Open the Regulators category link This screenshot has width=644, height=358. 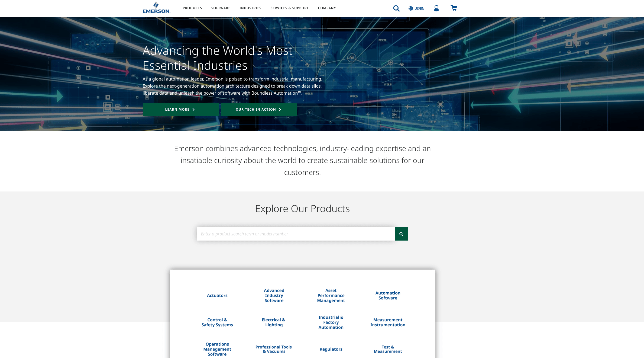click(331, 349)
